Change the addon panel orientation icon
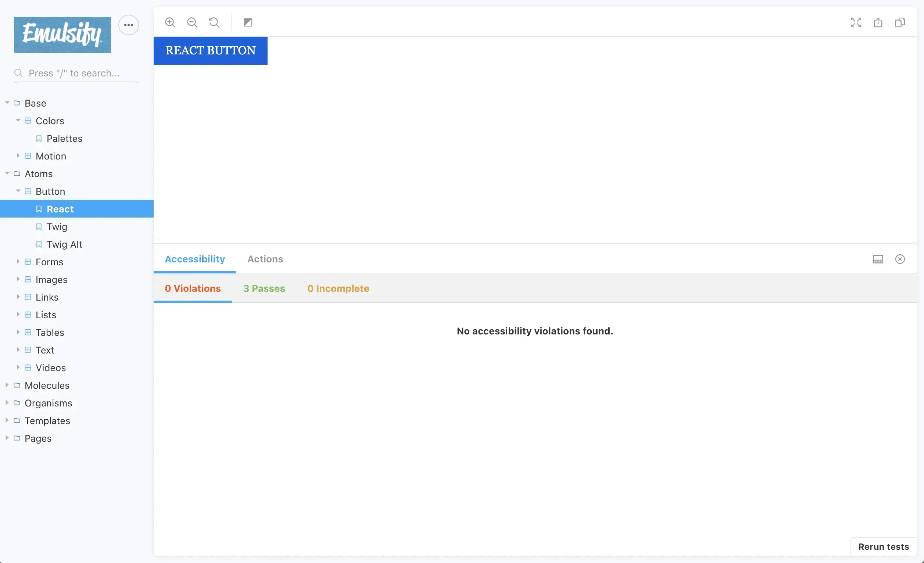The width and height of the screenshot is (924, 563). pyautogui.click(x=878, y=259)
